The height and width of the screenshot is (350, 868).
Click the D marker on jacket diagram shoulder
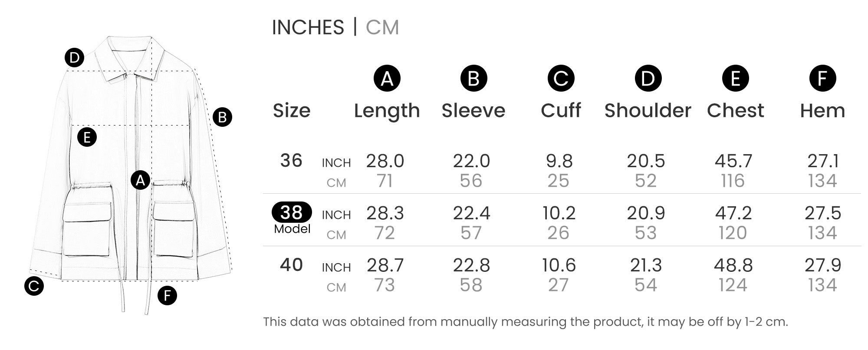74,58
